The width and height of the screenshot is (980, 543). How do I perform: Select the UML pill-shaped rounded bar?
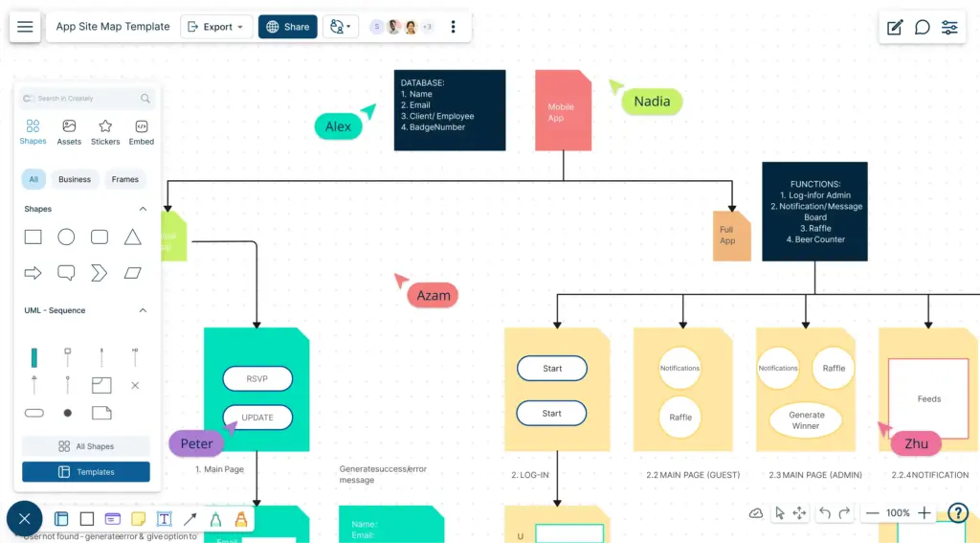[x=33, y=413]
